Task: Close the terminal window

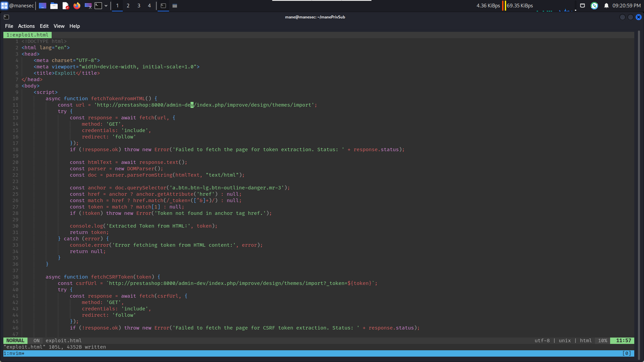Action: point(639,17)
